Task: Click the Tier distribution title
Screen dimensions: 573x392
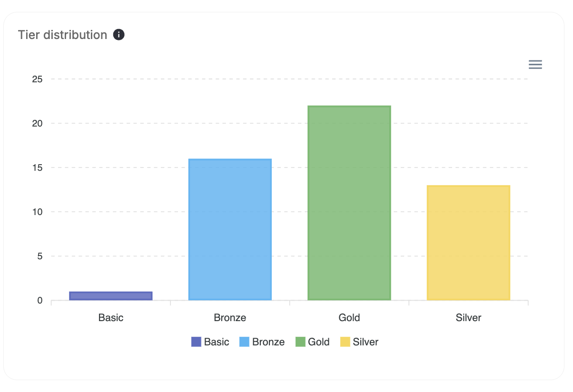Action: [x=62, y=34]
